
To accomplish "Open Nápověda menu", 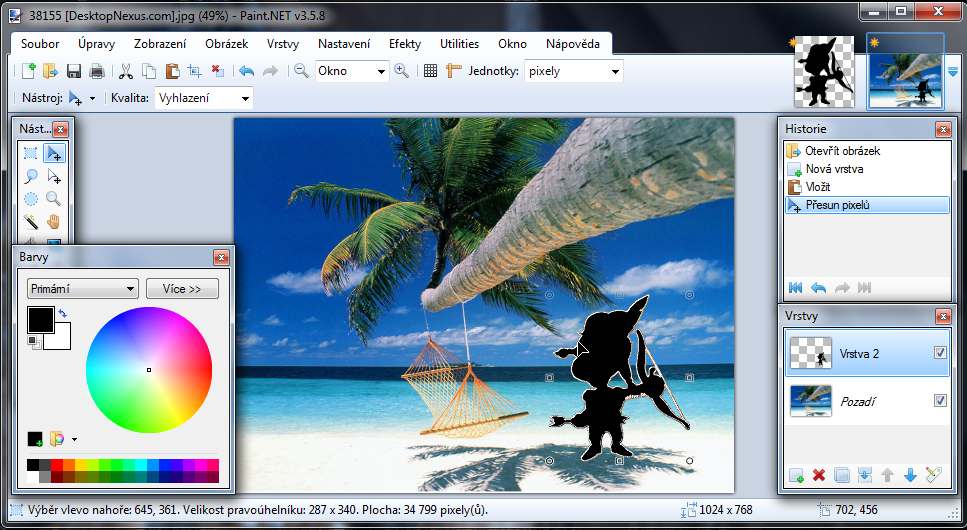I will pyautogui.click(x=573, y=44).
